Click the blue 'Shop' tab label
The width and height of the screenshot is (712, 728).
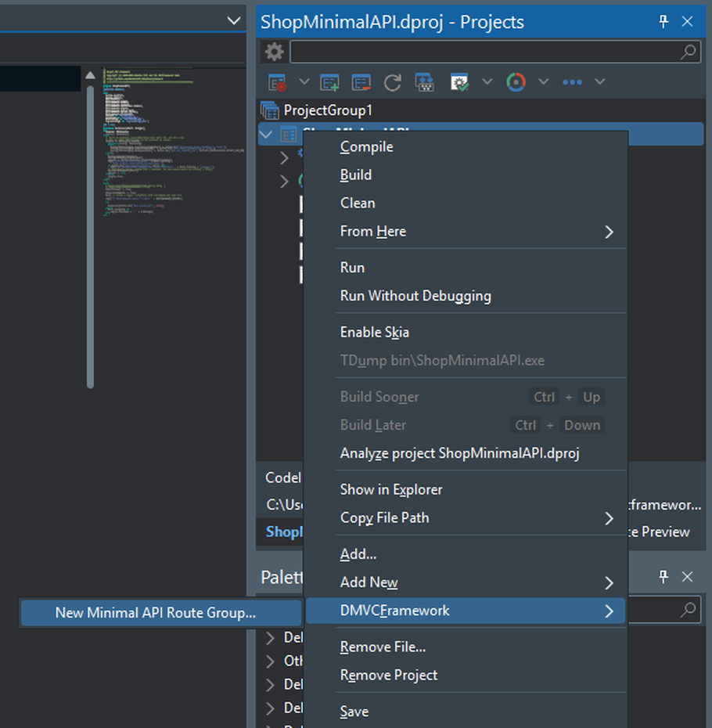coord(283,532)
